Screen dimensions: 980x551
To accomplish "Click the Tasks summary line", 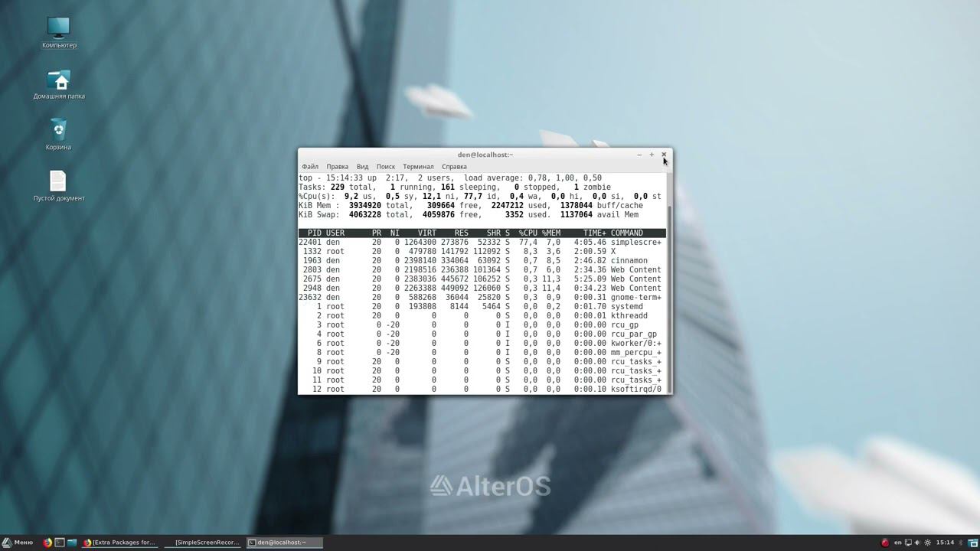I will (455, 187).
